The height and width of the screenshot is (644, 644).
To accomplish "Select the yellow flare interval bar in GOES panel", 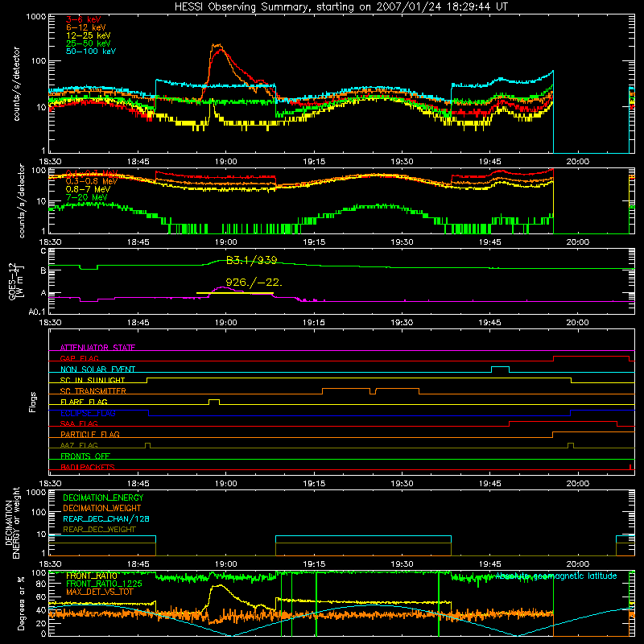I will [235, 293].
